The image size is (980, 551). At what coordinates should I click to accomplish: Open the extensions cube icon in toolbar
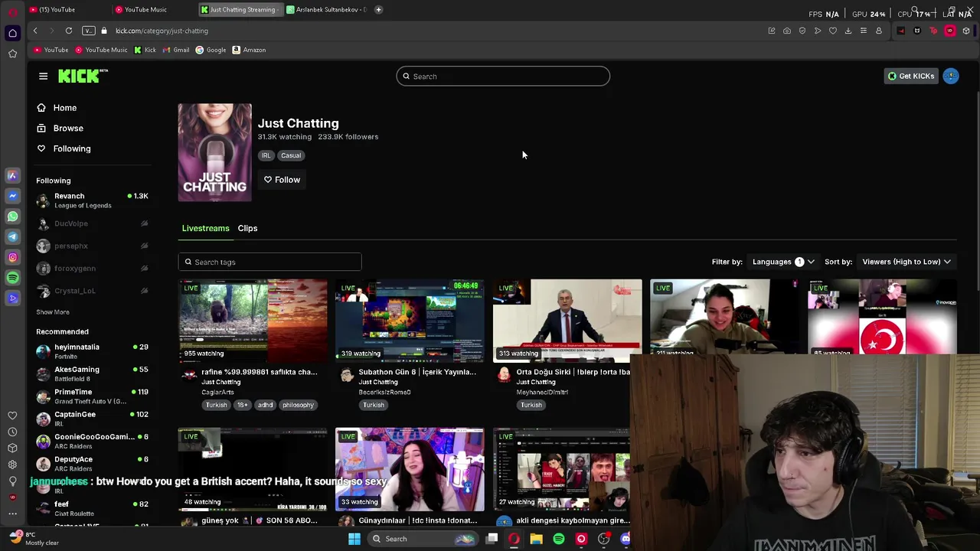pyautogui.click(x=966, y=31)
